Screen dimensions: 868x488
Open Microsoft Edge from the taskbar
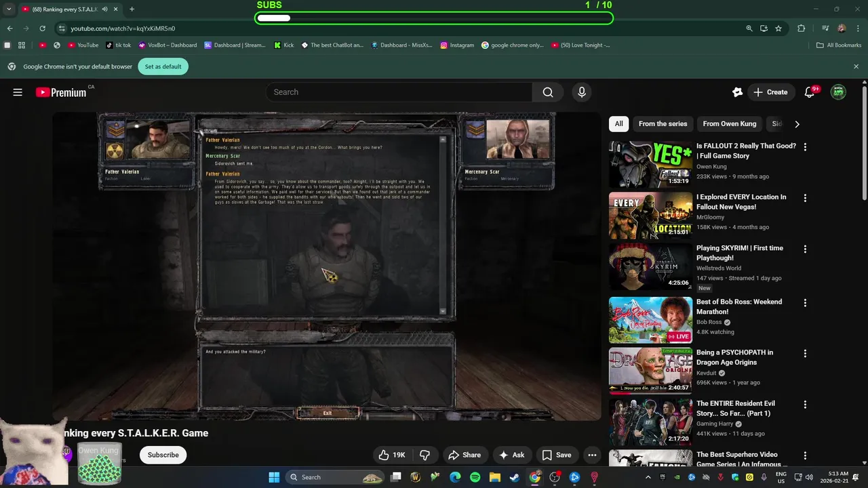[455, 477]
